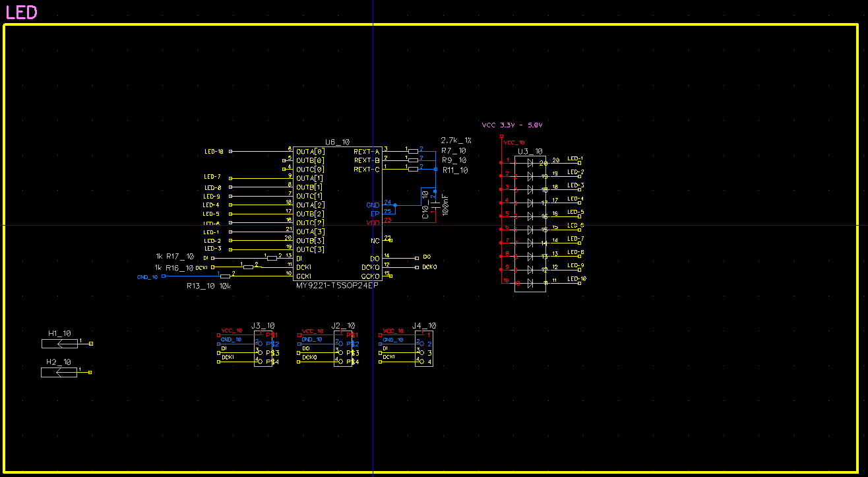Select the GND_10 net label on J4_10

tap(393, 340)
